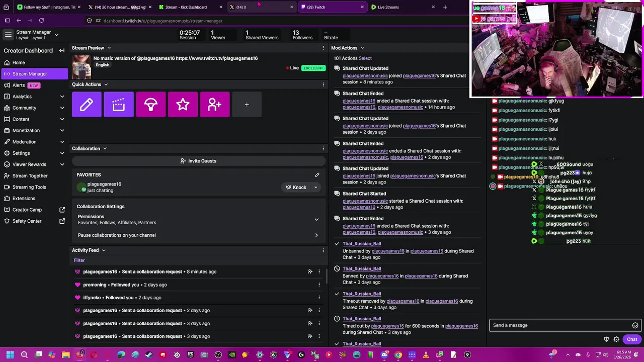The width and height of the screenshot is (644, 362).
Task: Click the Chat send button
Action: [632, 339]
